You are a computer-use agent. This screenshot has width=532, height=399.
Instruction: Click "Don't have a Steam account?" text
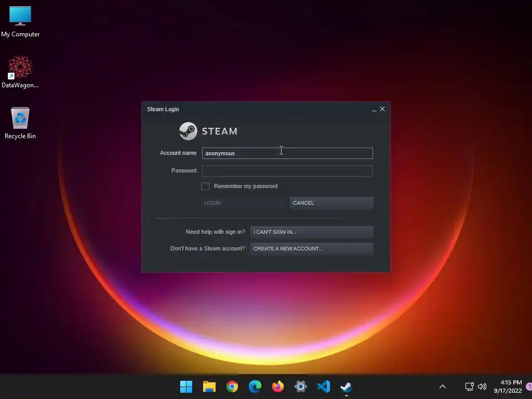pyautogui.click(x=208, y=248)
